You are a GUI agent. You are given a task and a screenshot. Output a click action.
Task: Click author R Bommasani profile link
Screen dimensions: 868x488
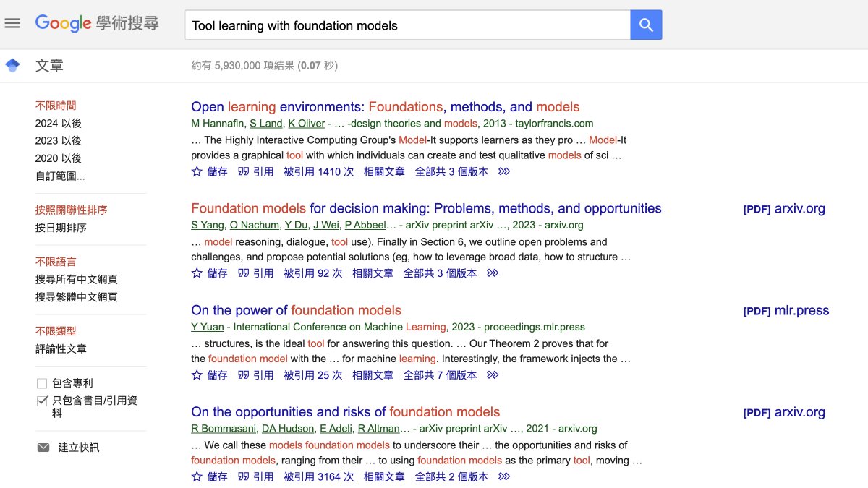click(223, 429)
